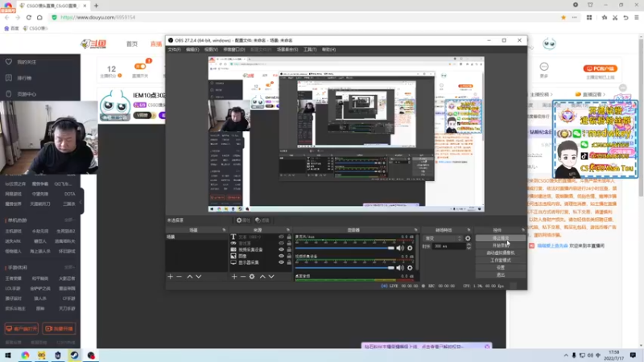The width and height of the screenshot is (644, 362).
Task: Lock the video capture device source
Action: [x=289, y=249]
